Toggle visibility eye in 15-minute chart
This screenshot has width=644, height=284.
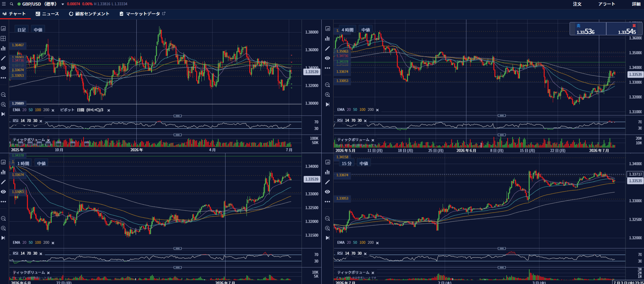pyautogui.click(x=328, y=192)
